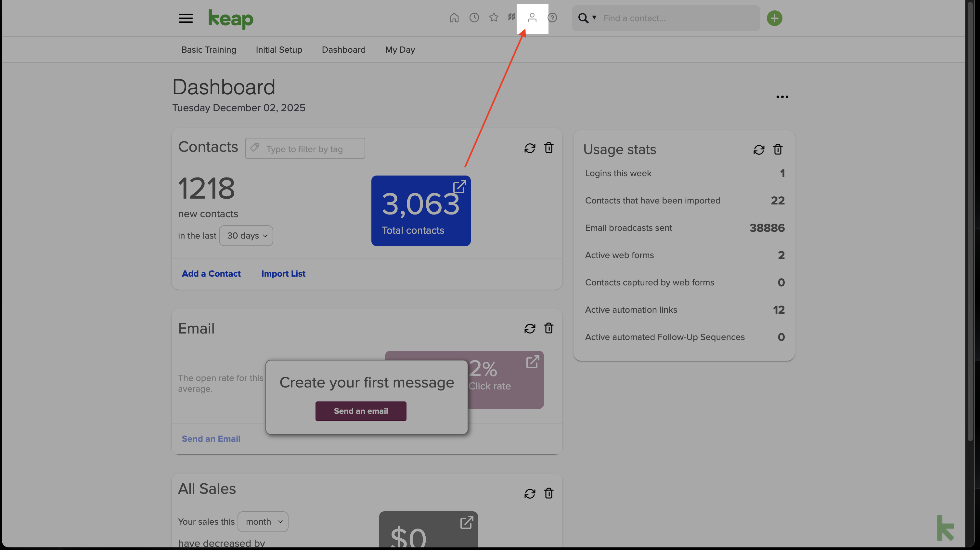
Task: Click the Send an email button
Action: click(x=361, y=411)
